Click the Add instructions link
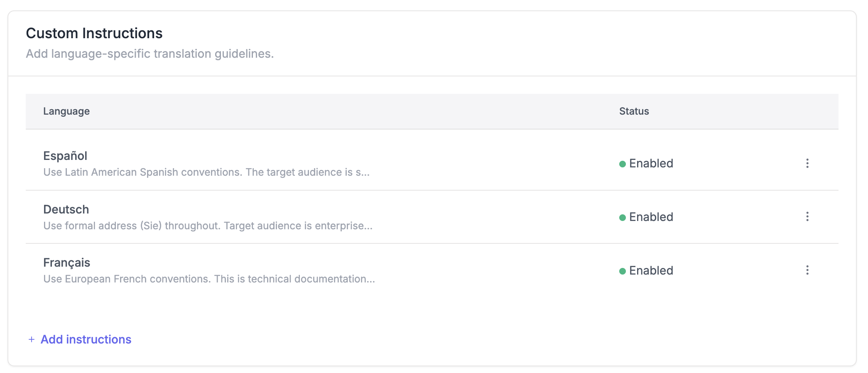The image size is (868, 373). 86,339
